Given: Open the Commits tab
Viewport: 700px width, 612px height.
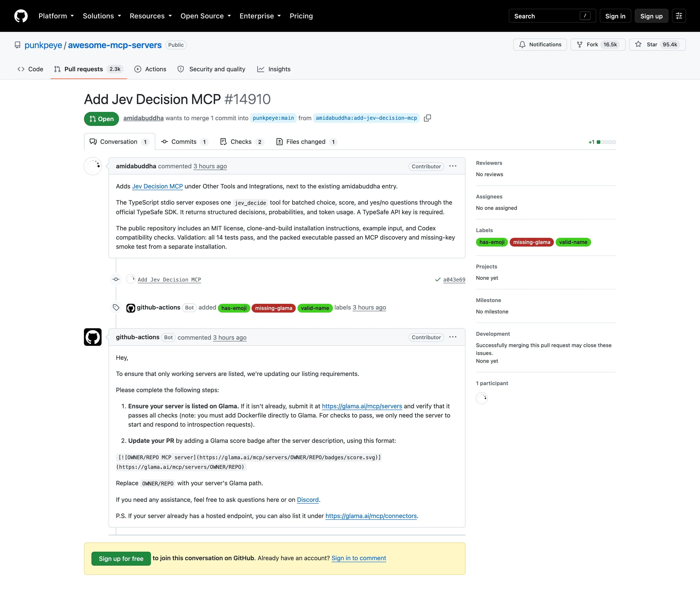Looking at the screenshot, I should click(185, 142).
